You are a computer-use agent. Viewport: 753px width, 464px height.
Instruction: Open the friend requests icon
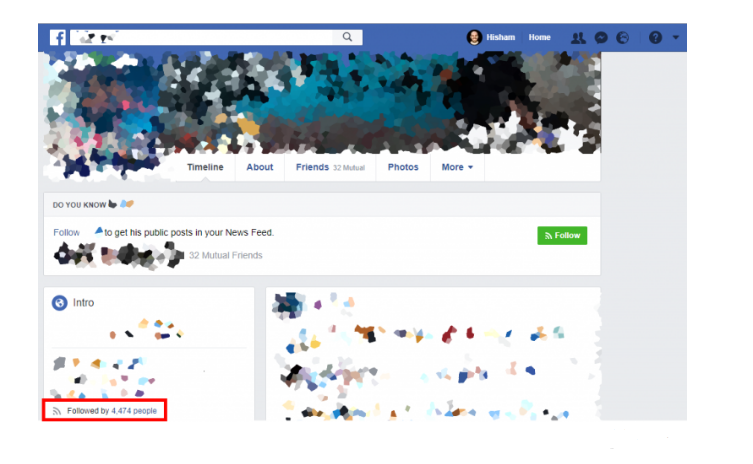pos(578,37)
